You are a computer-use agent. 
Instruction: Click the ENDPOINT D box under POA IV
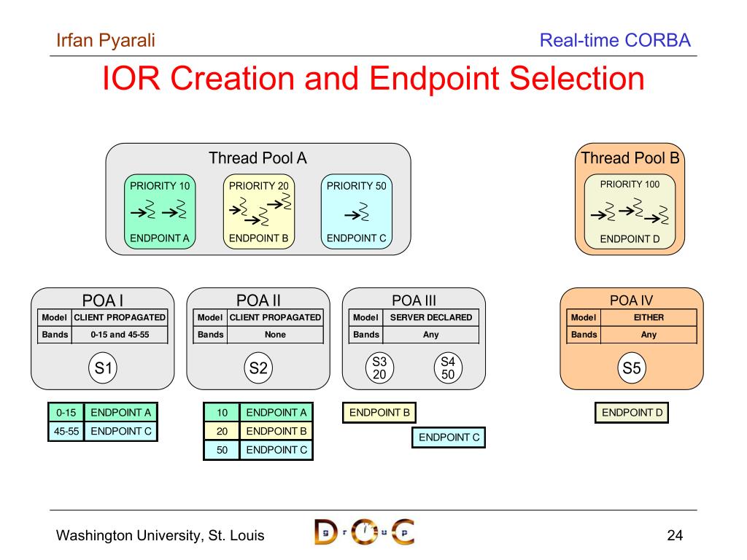pyautogui.click(x=632, y=413)
